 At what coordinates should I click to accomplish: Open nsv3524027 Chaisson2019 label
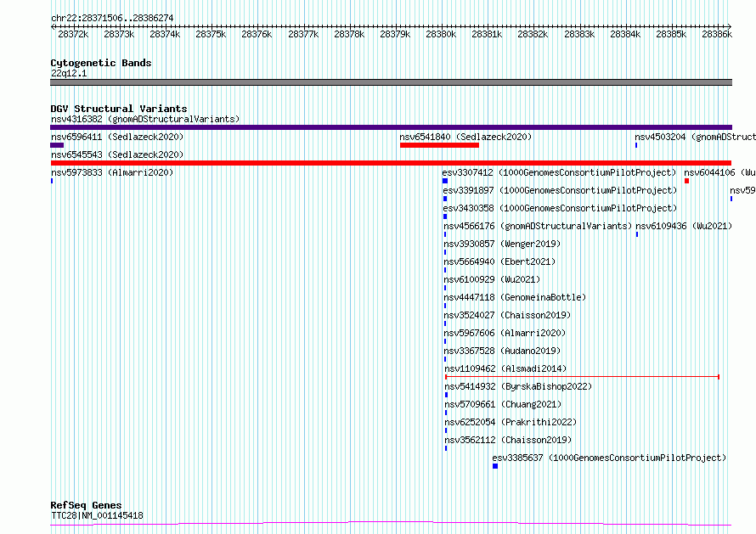point(507,315)
